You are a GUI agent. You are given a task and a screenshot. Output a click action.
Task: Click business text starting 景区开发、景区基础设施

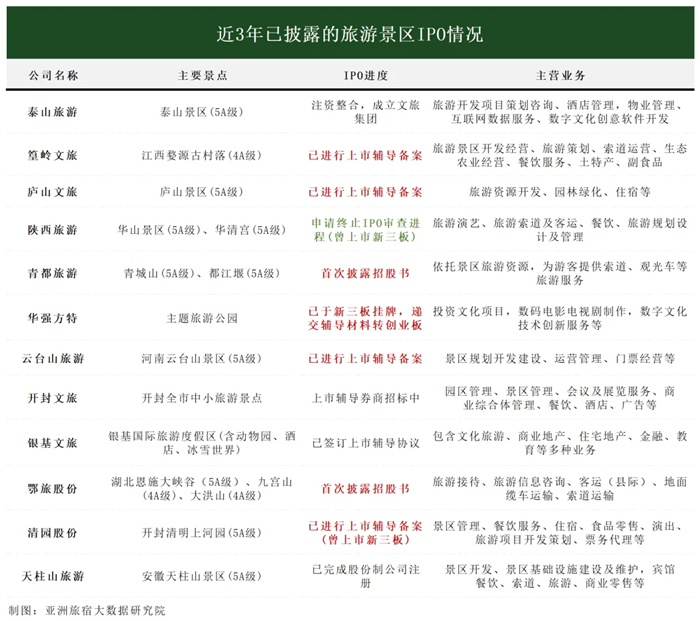point(560,576)
